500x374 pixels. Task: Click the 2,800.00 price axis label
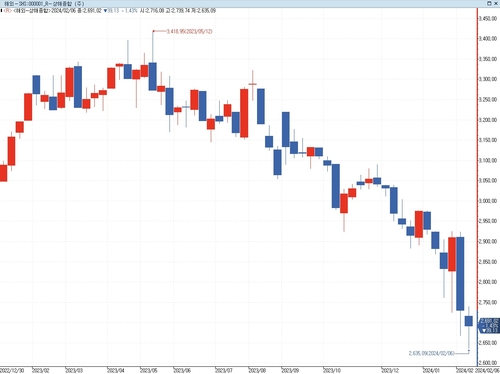(488, 282)
